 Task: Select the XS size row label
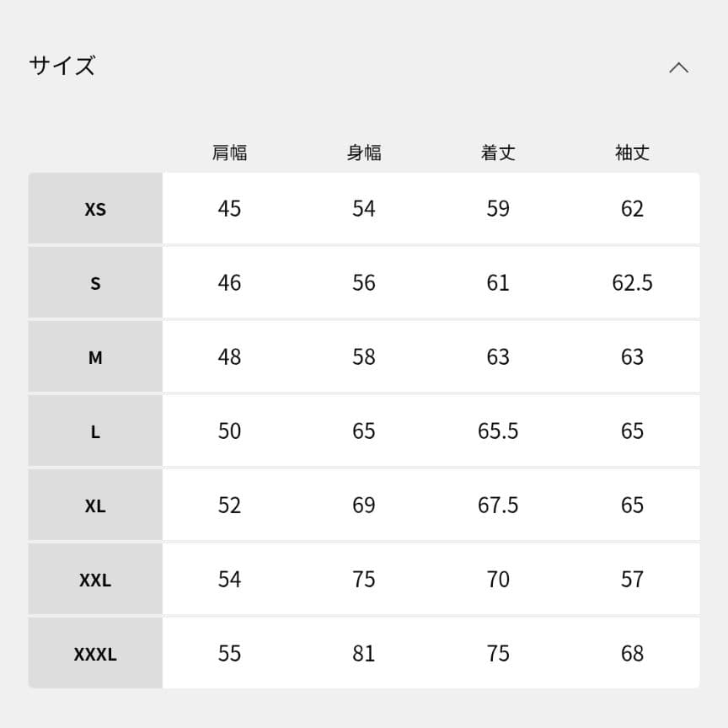[x=95, y=209]
